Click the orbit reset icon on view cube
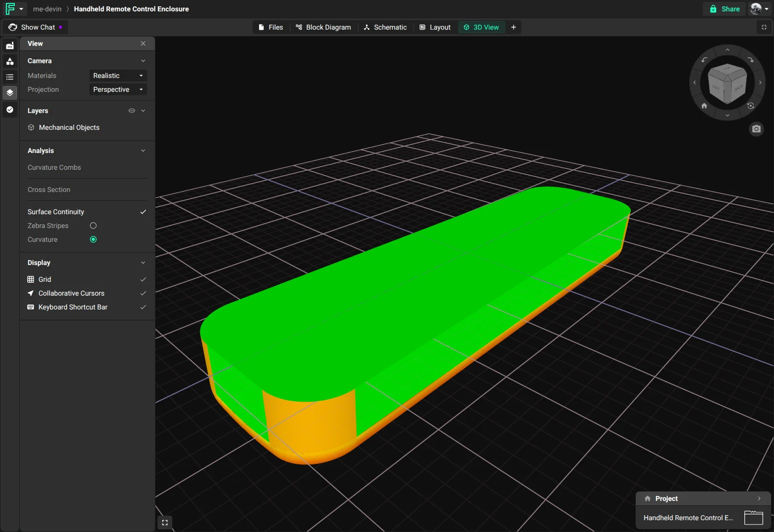774x532 pixels. click(x=750, y=106)
